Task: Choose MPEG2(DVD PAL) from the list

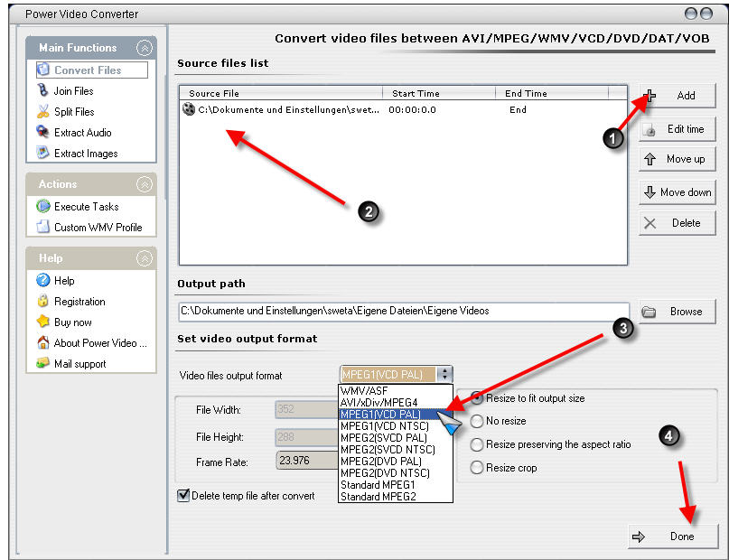Action: (395, 462)
